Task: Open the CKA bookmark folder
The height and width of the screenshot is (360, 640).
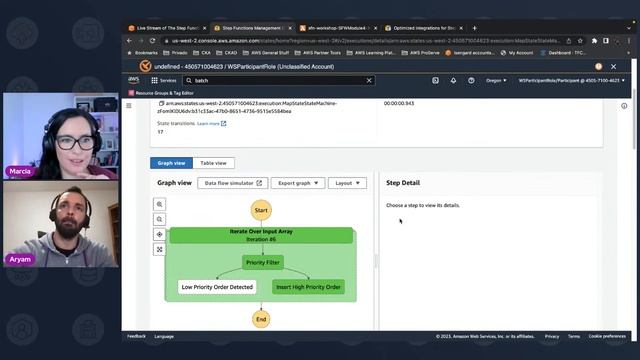Action: 202,53
